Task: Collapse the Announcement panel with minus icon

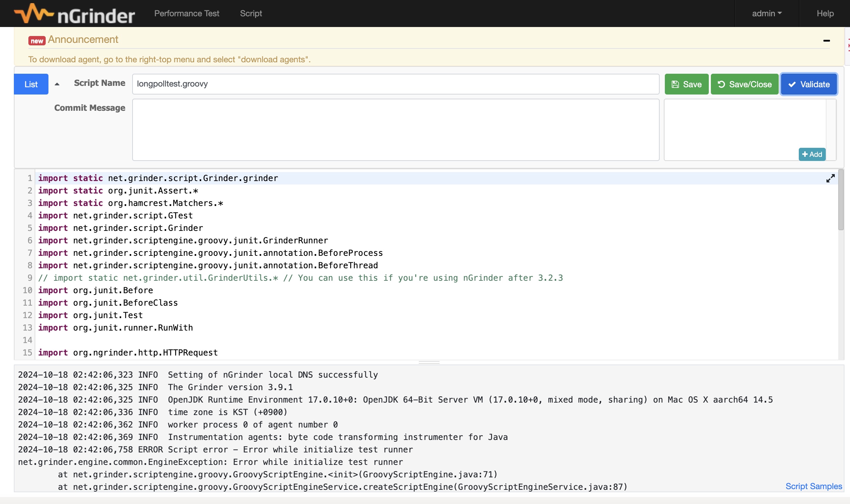Action: pos(826,40)
